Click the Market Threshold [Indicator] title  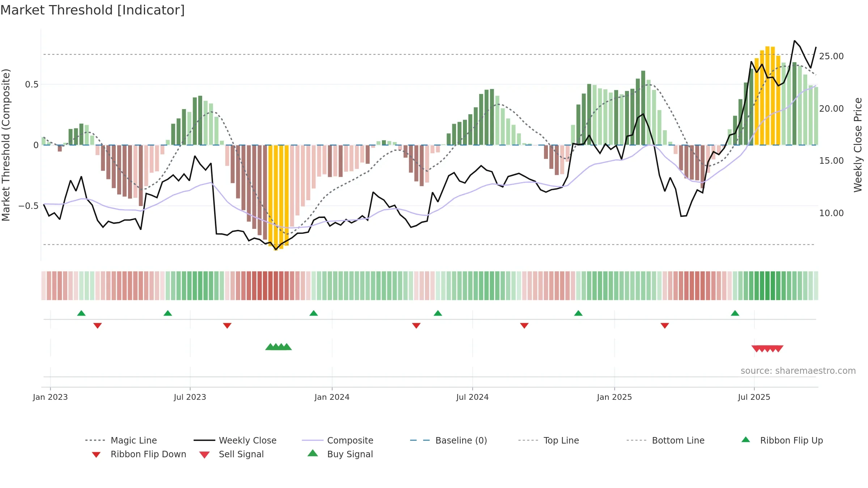click(x=93, y=10)
